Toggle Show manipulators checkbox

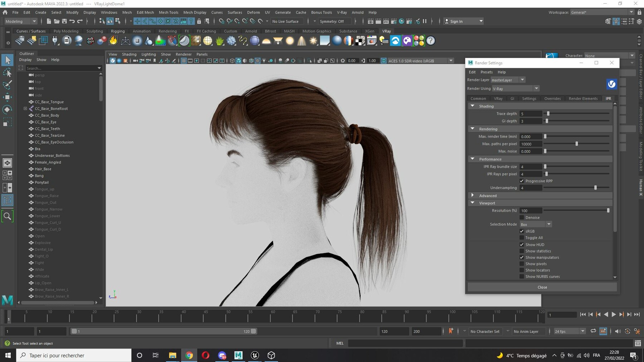pos(522,257)
